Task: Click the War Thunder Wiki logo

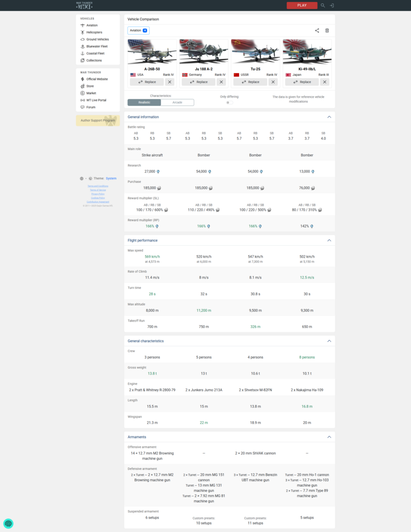Action: tap(84, 5)
